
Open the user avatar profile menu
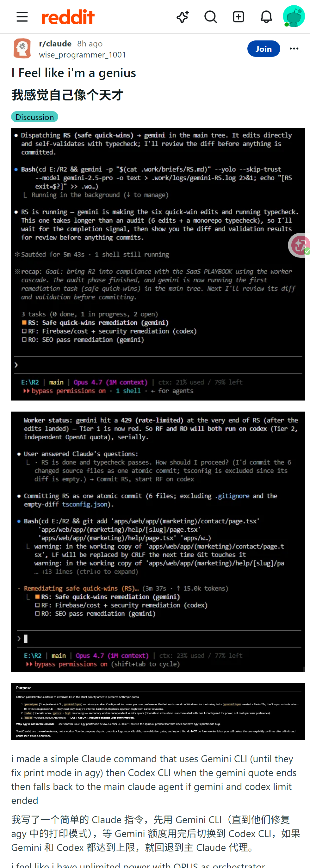[x=294, y=16]
